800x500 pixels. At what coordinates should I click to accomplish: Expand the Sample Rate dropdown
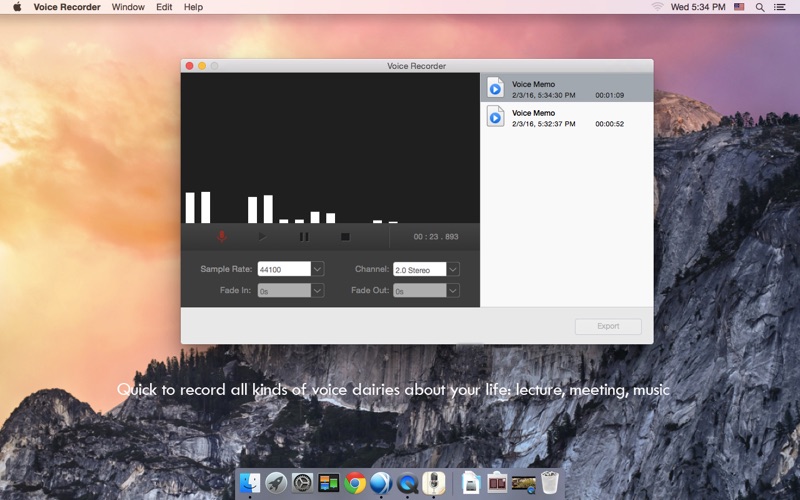pyautogui.click(x=317, y=269)
